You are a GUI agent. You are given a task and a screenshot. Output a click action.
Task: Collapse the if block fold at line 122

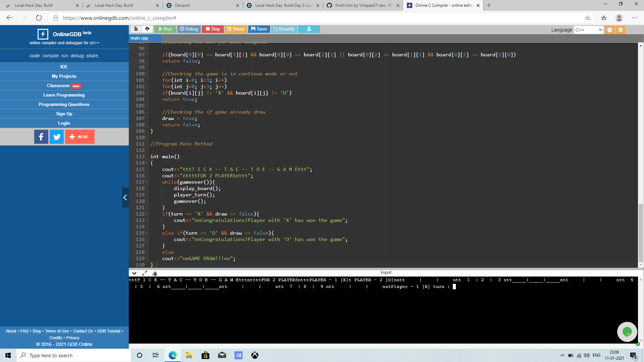(x=147, y=214)
